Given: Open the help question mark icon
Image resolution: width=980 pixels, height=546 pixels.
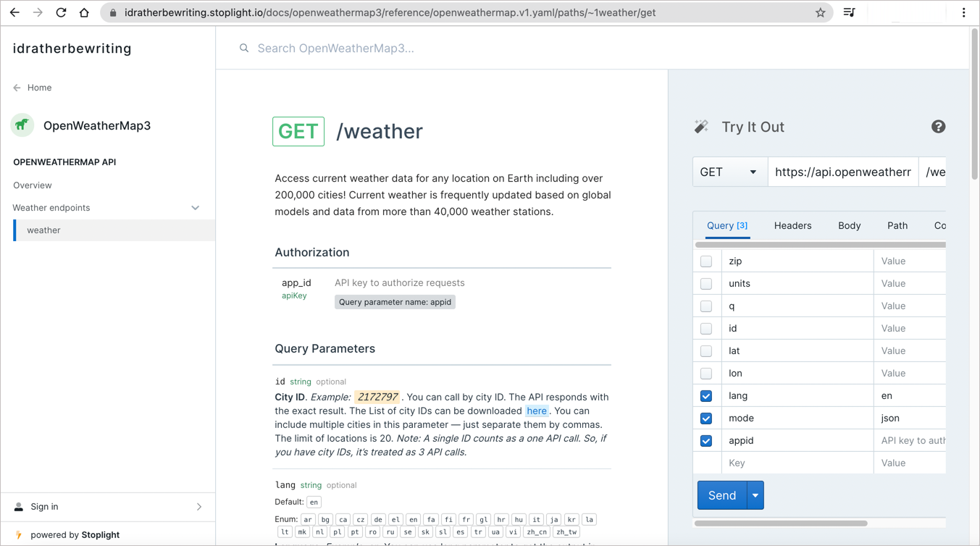Looking at the screenshot, I should coord(939,126).
